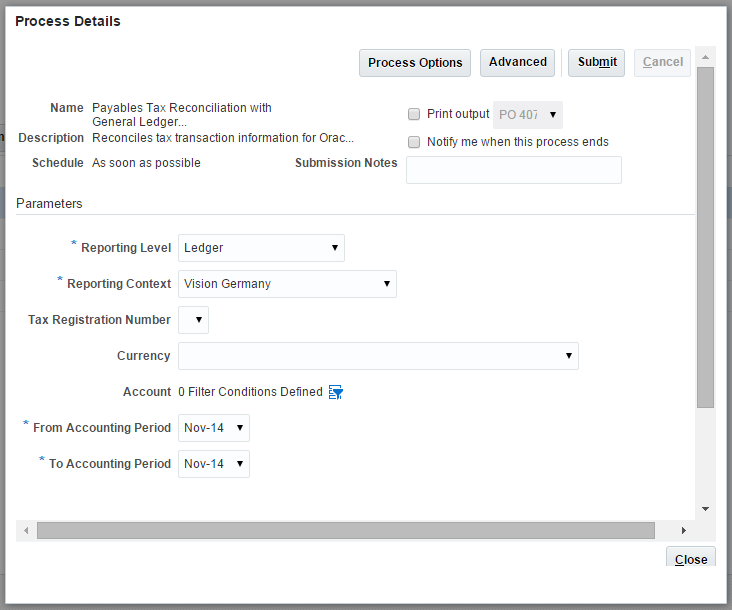Viewport: 732px width, 610px height.
Task: Click the Account filter conditions icon
Action: point(335,392)
